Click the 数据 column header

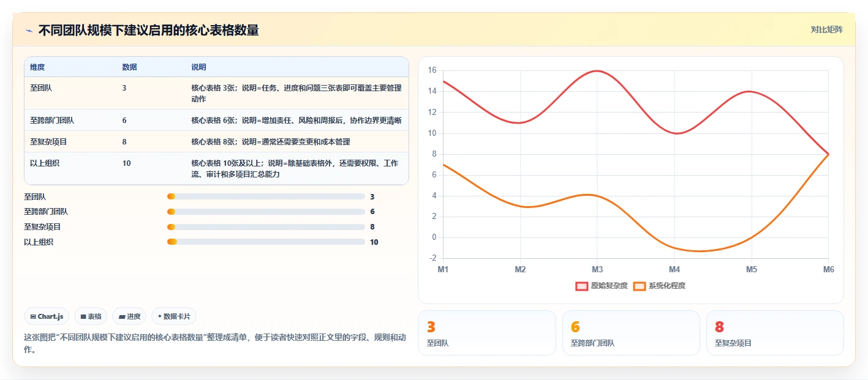129,67
